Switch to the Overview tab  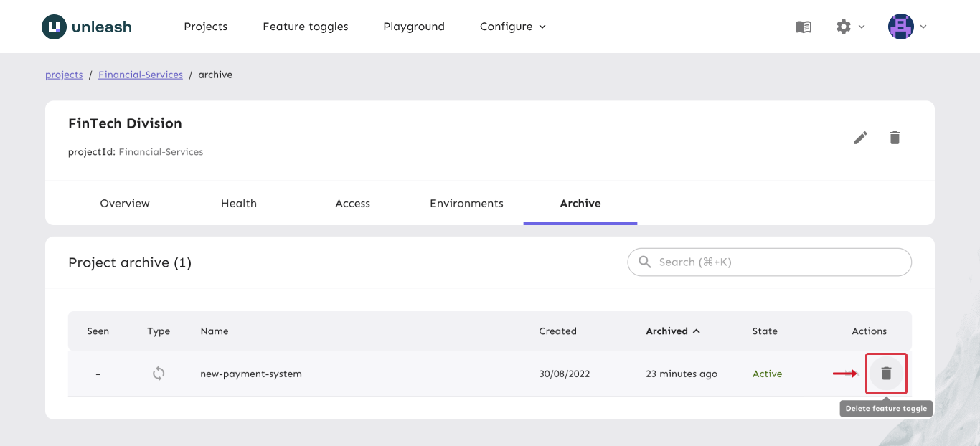pos(125,204)
